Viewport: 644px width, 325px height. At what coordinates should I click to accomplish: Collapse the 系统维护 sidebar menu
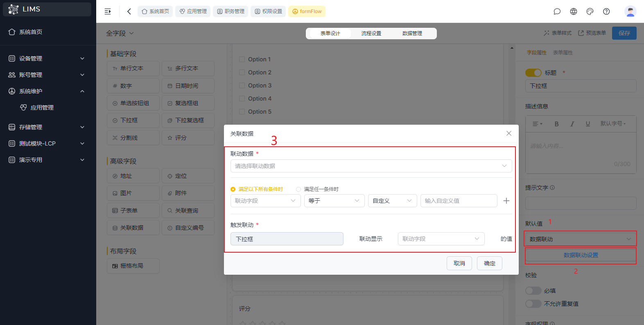coord(48,91)
